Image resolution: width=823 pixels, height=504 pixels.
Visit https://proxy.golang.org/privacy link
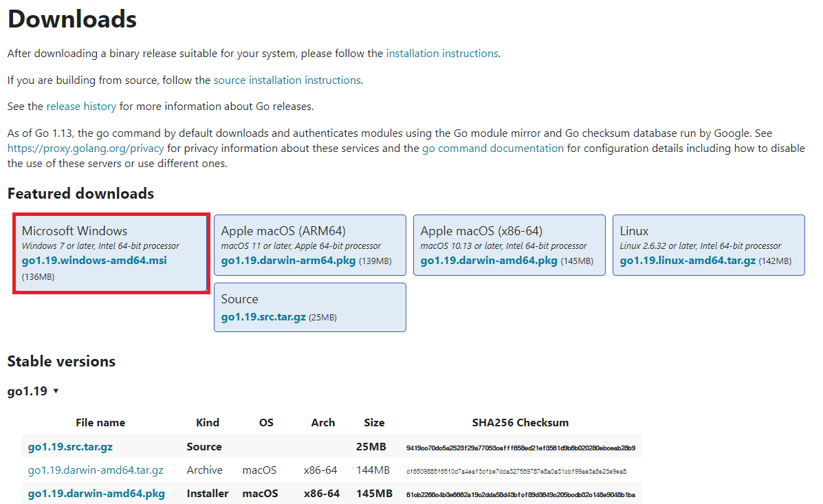coord(85,149)
